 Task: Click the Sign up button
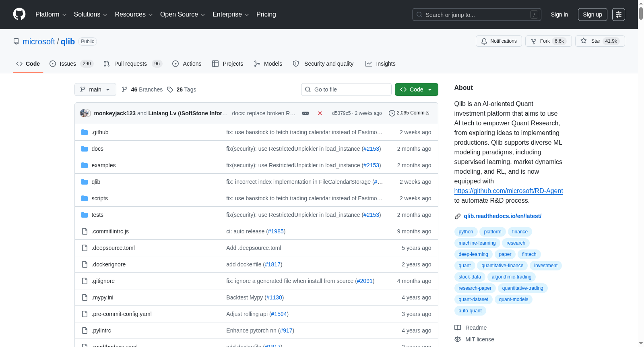click(592, 15)
